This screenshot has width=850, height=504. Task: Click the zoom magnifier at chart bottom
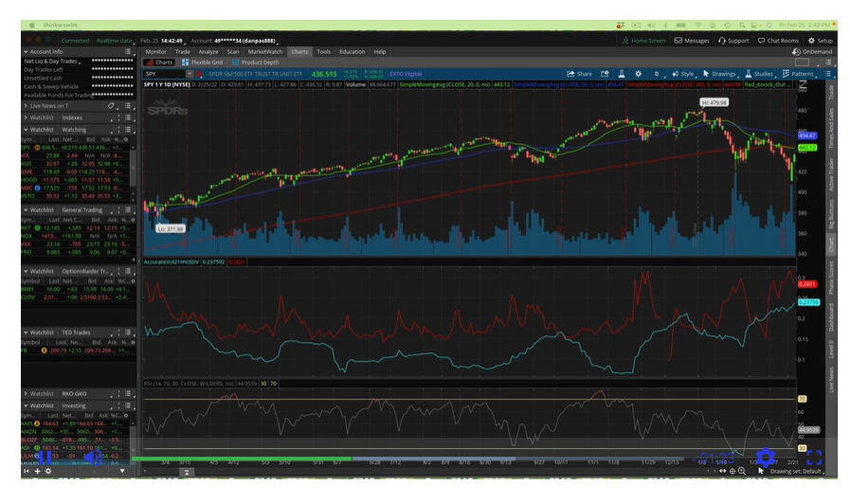coord(742,471)
